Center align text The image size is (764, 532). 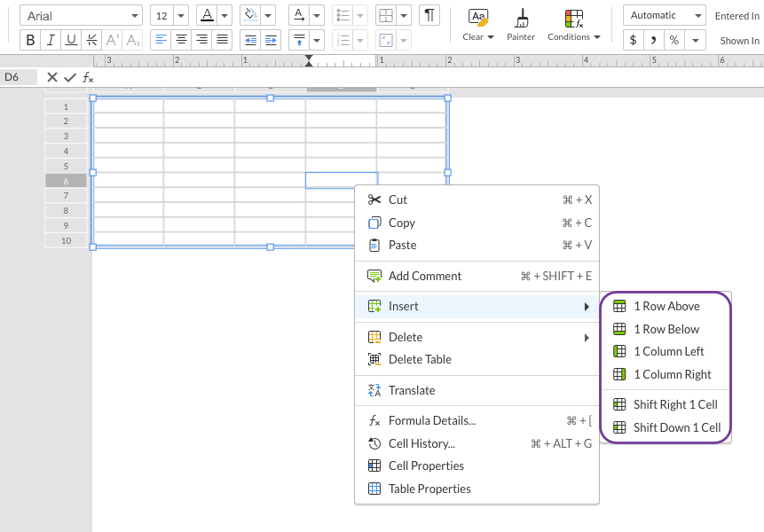coord(181,40)
